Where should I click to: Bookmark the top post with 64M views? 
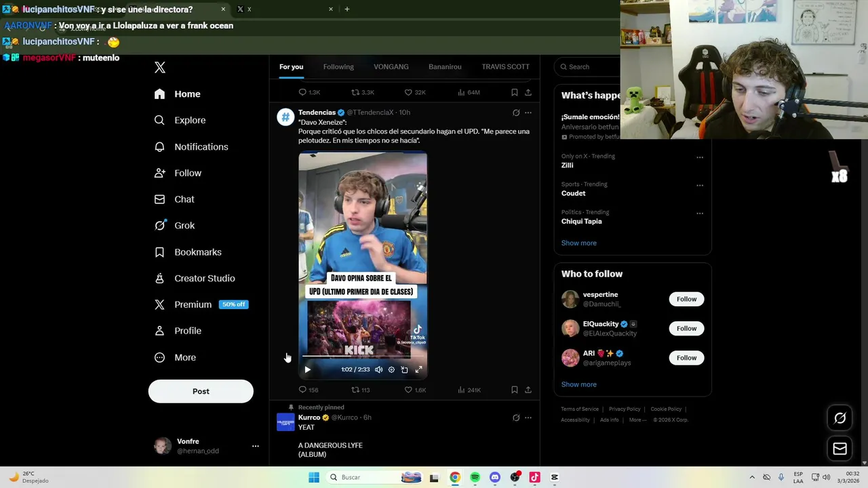point(514,92)
